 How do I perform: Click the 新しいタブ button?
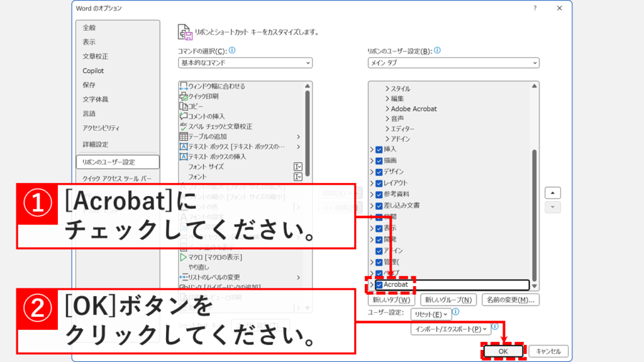click(391, 300)
